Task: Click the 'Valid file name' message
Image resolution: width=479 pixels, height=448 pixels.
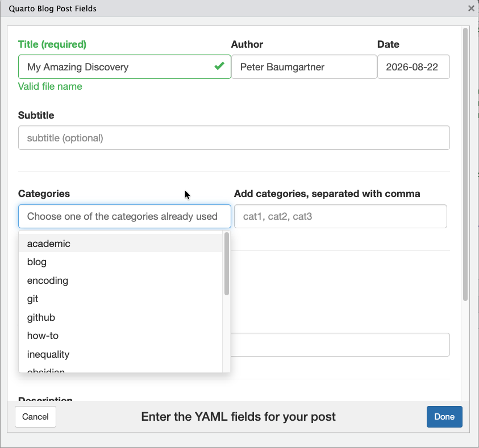Action: point(50,86)
